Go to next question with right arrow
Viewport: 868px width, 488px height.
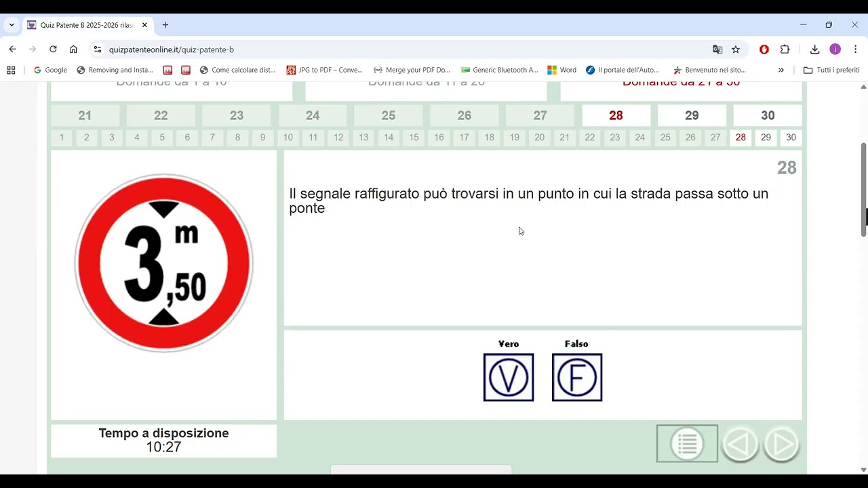click(x=781, y=444)
